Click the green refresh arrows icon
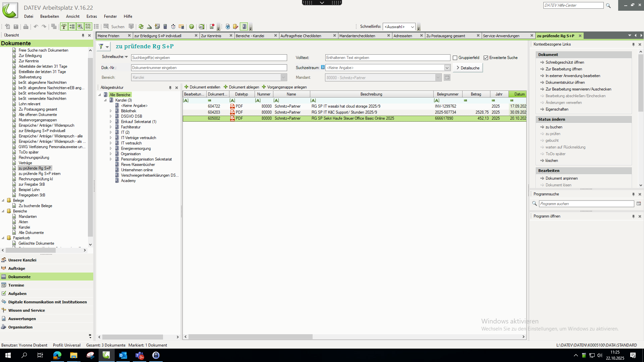 coord(141,26)
